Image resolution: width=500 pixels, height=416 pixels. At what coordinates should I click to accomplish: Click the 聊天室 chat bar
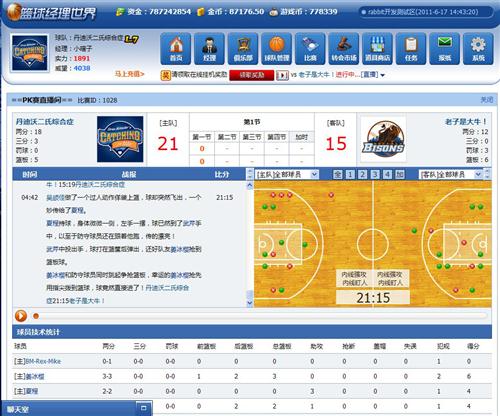tap(77, 408)
